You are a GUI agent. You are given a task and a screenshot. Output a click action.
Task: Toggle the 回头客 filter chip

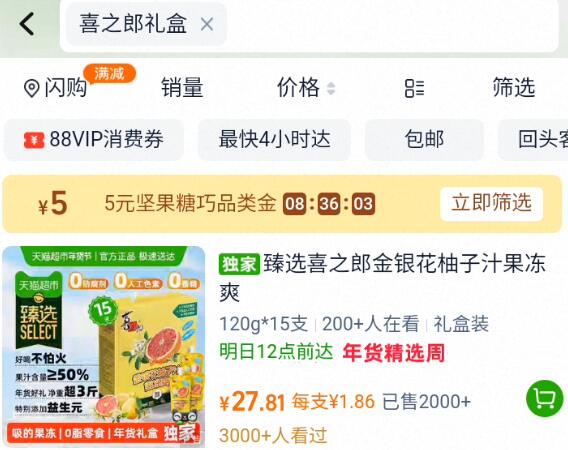[533, 139]
